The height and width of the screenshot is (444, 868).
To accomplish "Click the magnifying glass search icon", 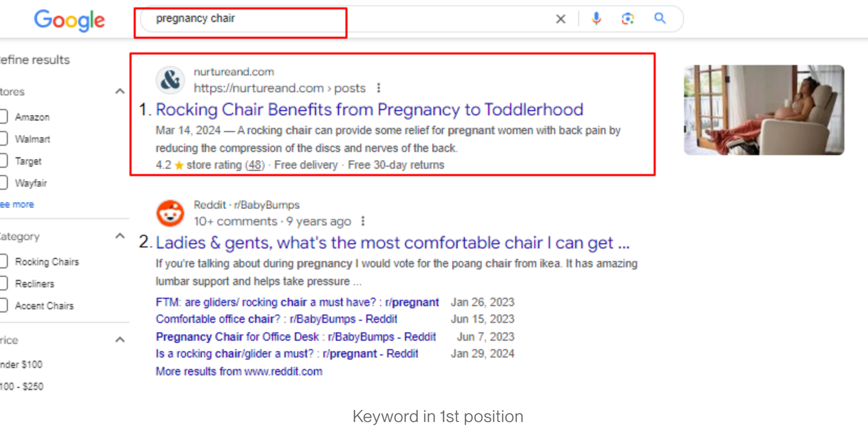I will coord(660,18).
